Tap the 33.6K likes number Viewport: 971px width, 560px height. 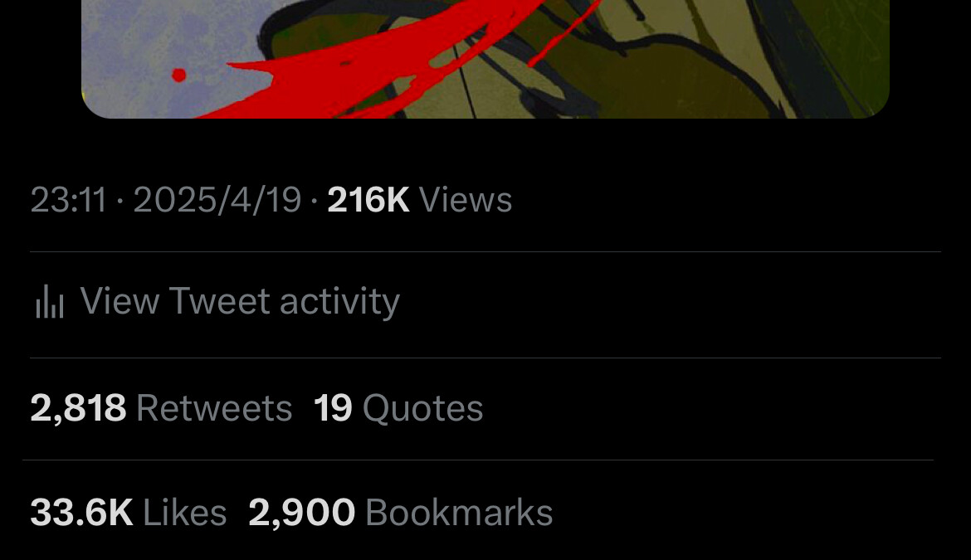tap(81, 513)
